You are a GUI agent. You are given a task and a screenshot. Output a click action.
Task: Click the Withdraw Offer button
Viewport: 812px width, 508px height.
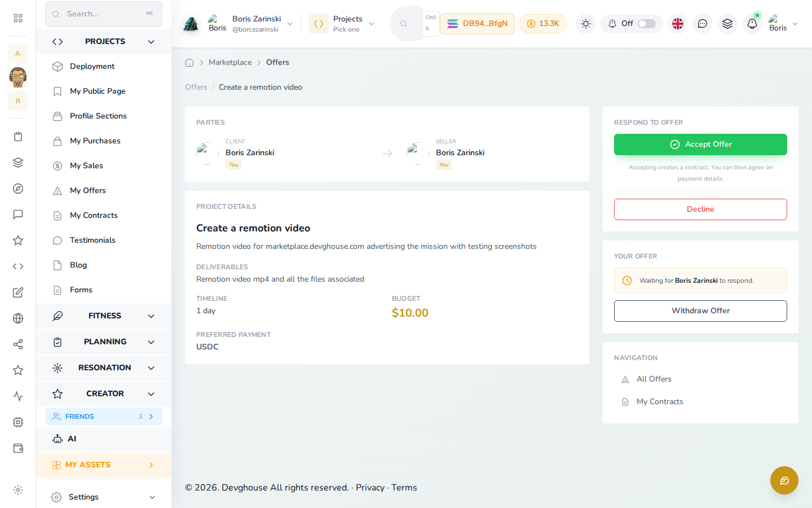[x=700, y=311]
